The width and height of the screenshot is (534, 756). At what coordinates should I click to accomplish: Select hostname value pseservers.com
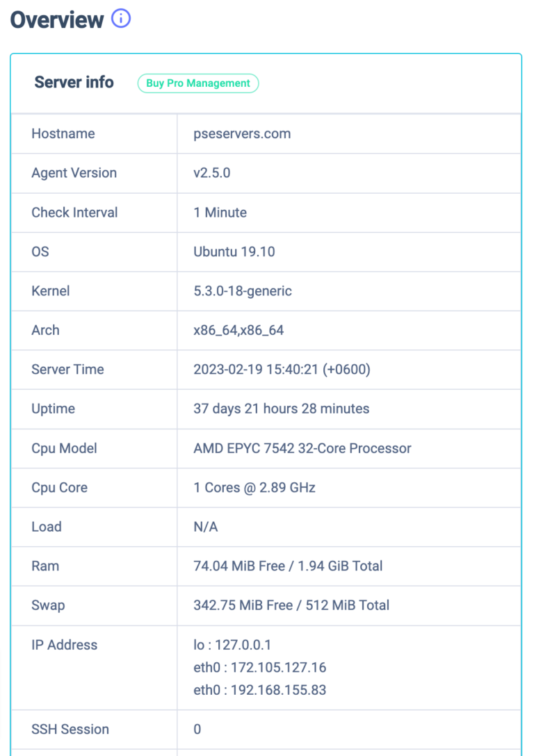[242, 133]
